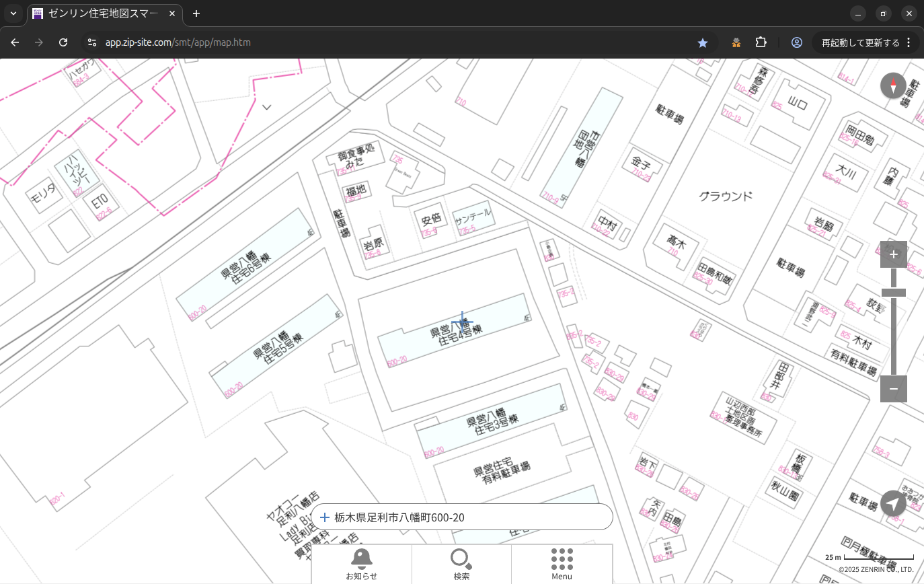This screenshot has height=584, width=924.
Task: Expand the tab search dropdown
Action: point(13,13)
